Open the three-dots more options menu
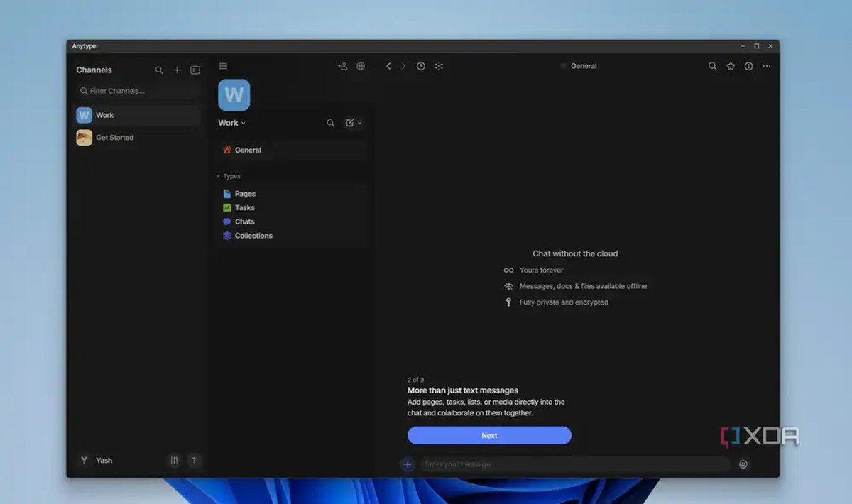 pos(766,66)
